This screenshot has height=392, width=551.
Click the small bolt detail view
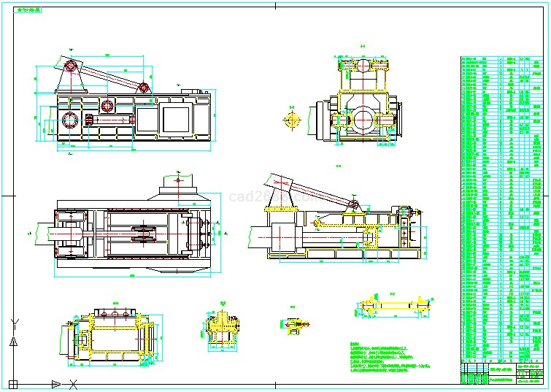click(294, 325)
